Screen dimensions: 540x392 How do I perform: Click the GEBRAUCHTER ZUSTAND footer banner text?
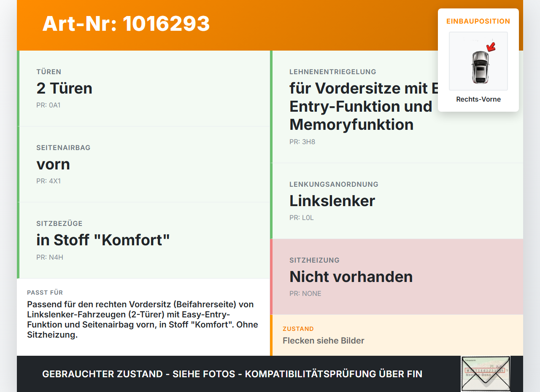click(232, 374)
